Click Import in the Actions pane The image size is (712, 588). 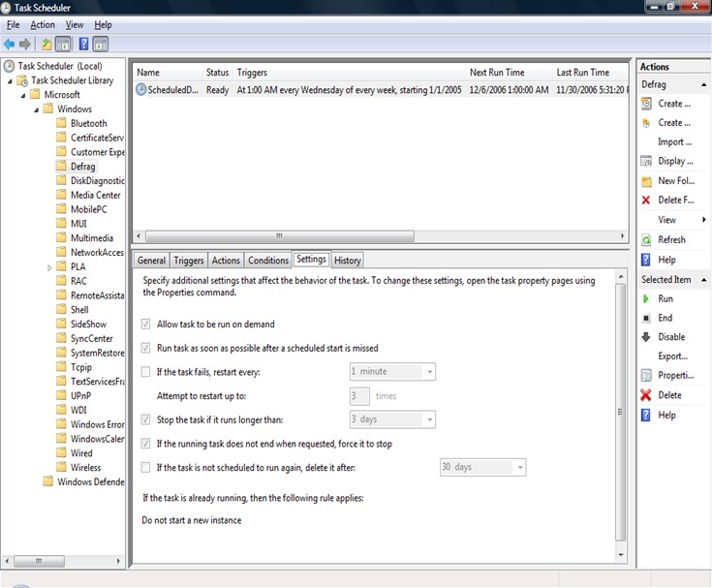coord(675,142)
